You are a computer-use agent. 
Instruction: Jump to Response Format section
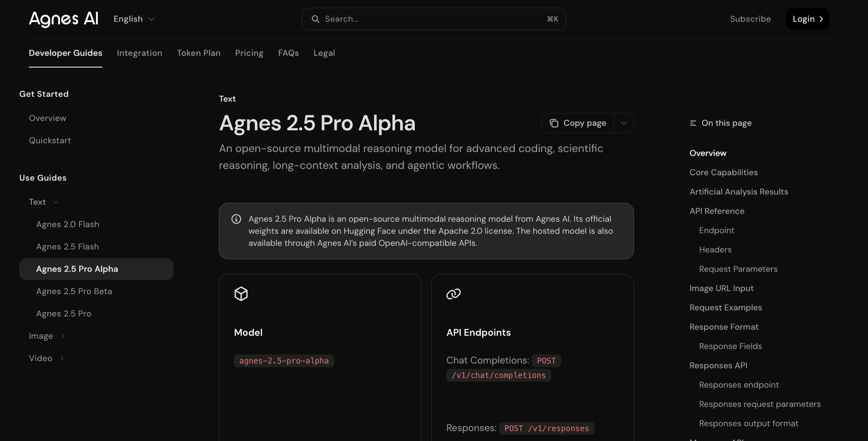click(x=724, y=327)
